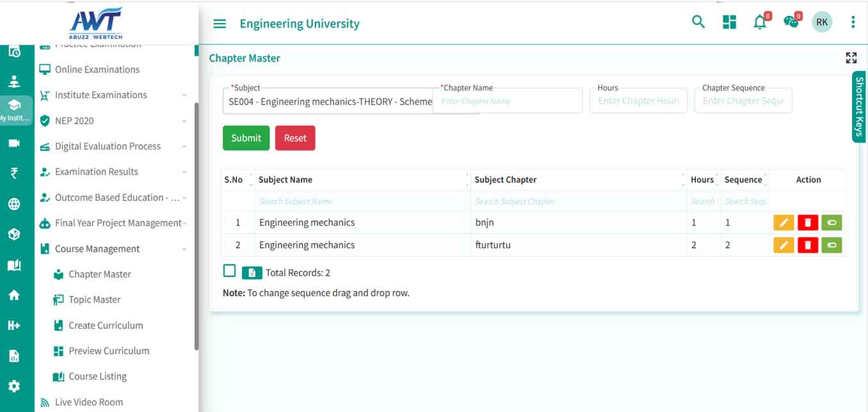Image resolution: width=868 pixels, height=412 pixels.
Task: Open the dashboard grid icon in header
Action: coord(729,22)
